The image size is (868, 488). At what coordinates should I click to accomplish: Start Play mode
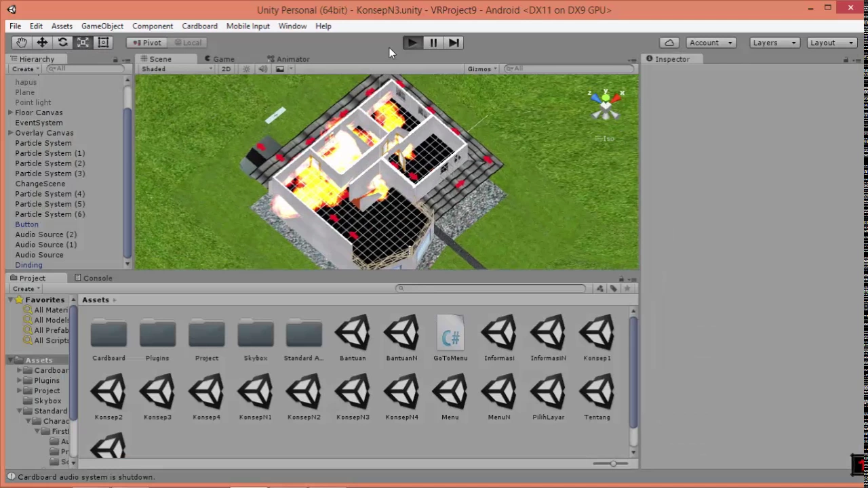coord(412,43)
